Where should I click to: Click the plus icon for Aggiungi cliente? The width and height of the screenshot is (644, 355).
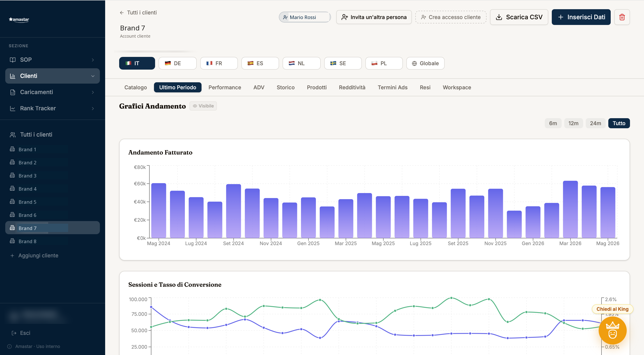click(12, 256)
